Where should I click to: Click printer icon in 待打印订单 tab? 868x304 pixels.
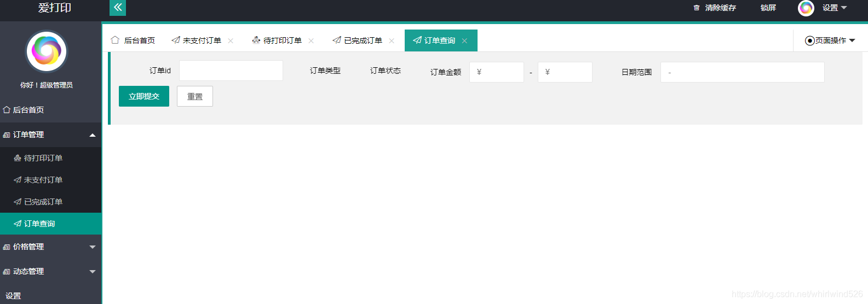pos(256,40)
